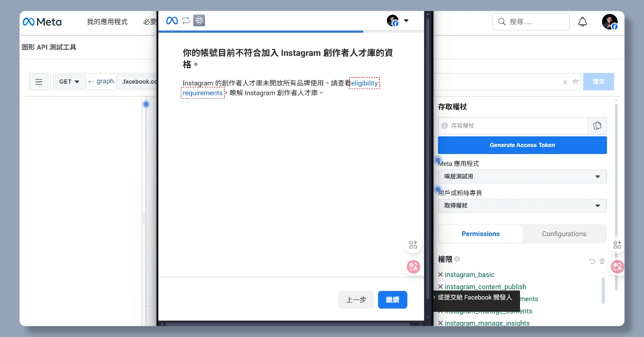Click the profile avatar in the Meta header
This screenshot has height=337, width=644.
610,22
